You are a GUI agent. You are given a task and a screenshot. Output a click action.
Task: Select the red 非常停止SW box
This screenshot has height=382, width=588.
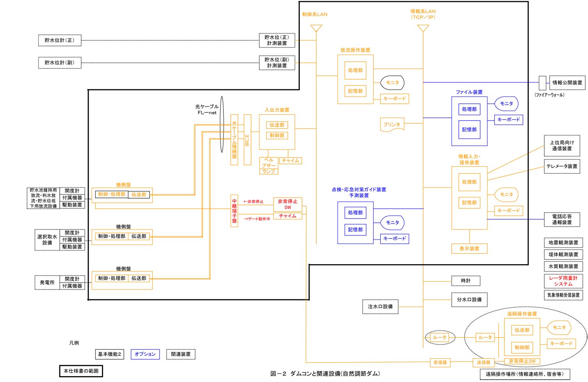pyautogui.click(x=287, y=204)
